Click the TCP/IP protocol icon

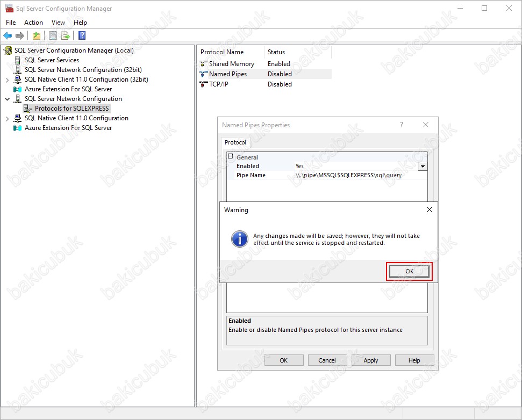coord(204,84)
